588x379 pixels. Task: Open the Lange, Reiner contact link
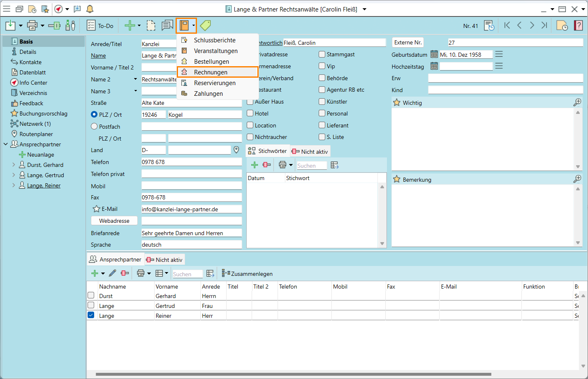click(44, 185)
